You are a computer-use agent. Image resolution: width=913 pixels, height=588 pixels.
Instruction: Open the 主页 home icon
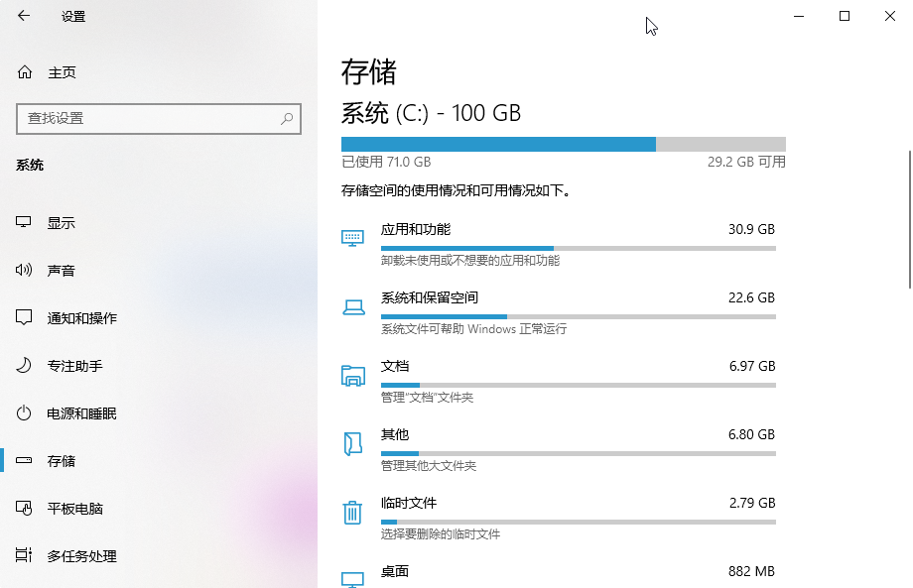point(25,72)
